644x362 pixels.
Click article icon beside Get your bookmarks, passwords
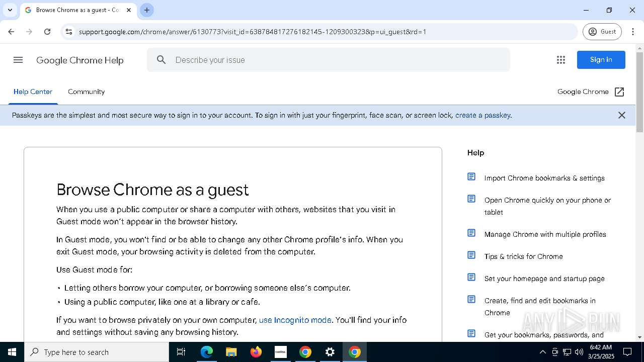tap(471, 333)
